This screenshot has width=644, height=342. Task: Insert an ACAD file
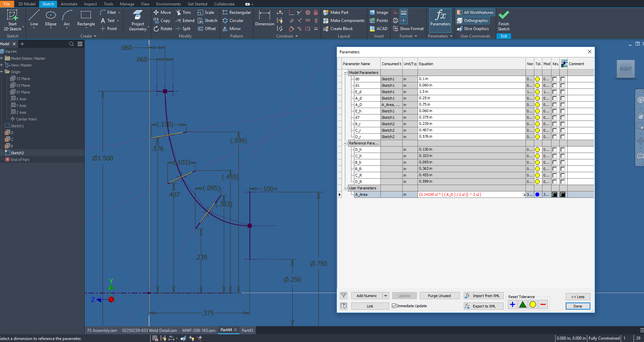tap(379, 29)
